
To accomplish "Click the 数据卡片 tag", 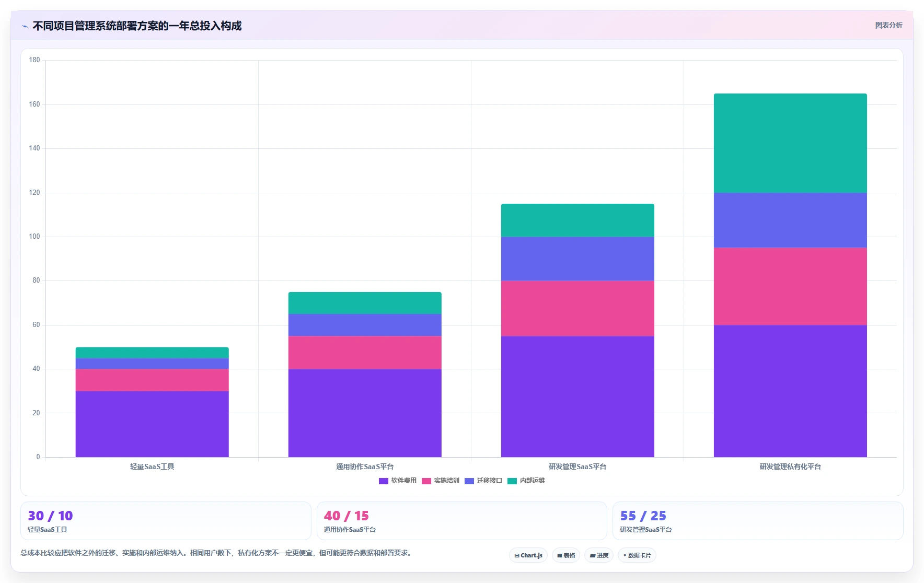I will tap(637, 555).
